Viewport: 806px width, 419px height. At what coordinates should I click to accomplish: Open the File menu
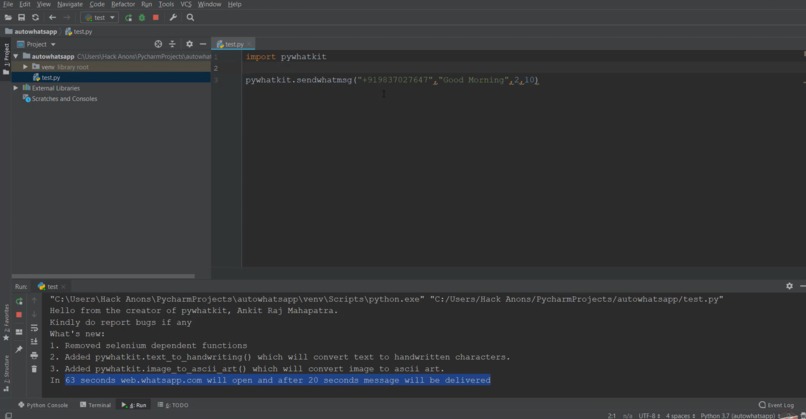[x=8, y=4]
